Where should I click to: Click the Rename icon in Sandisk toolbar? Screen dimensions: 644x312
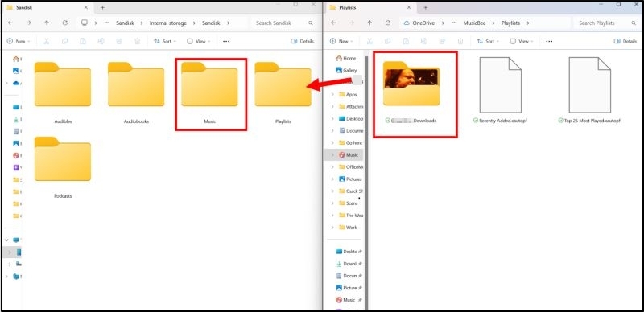[x=101, y=42]
